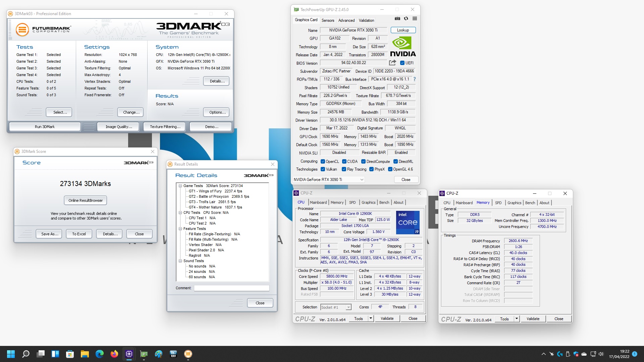Click the Bus Interface question mark help

[x=415, y=79]
